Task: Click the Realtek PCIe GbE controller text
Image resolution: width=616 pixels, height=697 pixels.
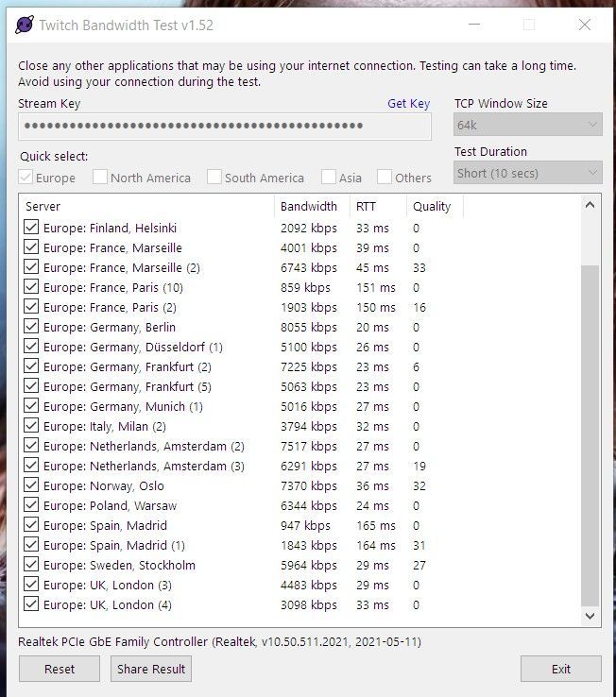Action: [x=220, y=641]
